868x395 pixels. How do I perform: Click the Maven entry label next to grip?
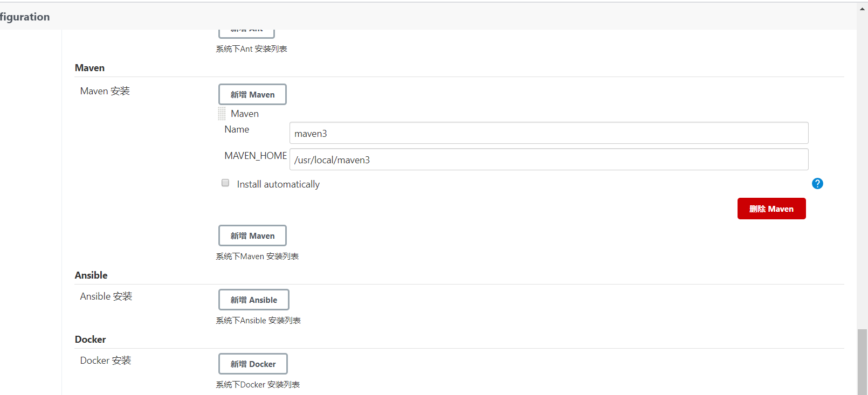244,113
